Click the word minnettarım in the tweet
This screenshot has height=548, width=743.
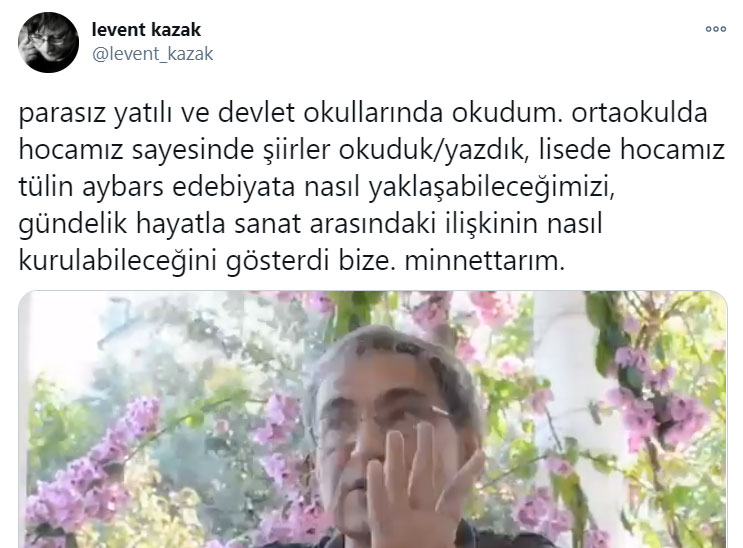(485, 260)
